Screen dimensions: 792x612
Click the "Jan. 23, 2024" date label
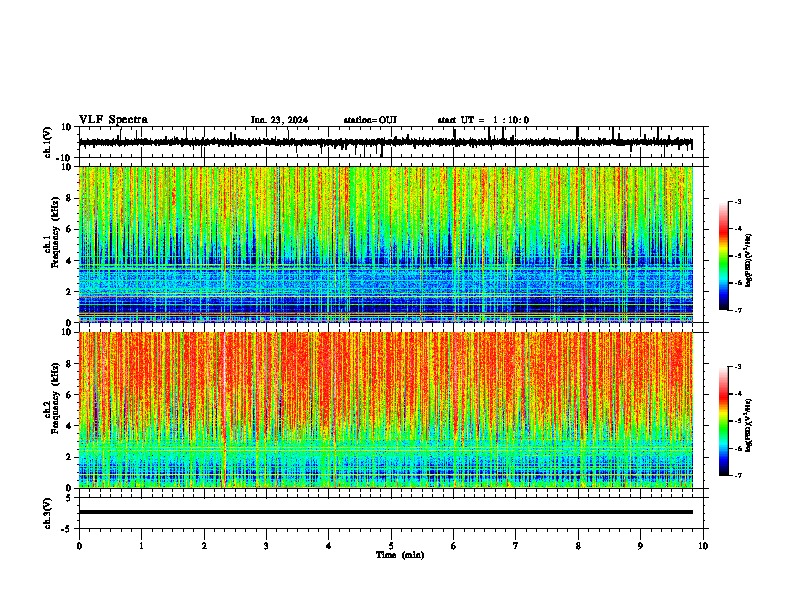pos(279,120)
